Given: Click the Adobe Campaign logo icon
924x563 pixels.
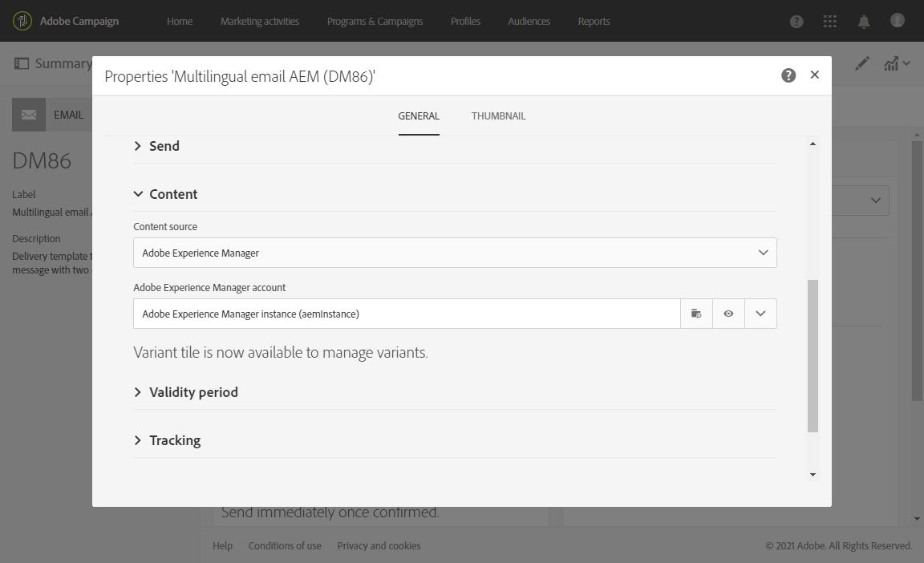Looking at the screenshot, I should pyautogui.click(x=22, y=21).
